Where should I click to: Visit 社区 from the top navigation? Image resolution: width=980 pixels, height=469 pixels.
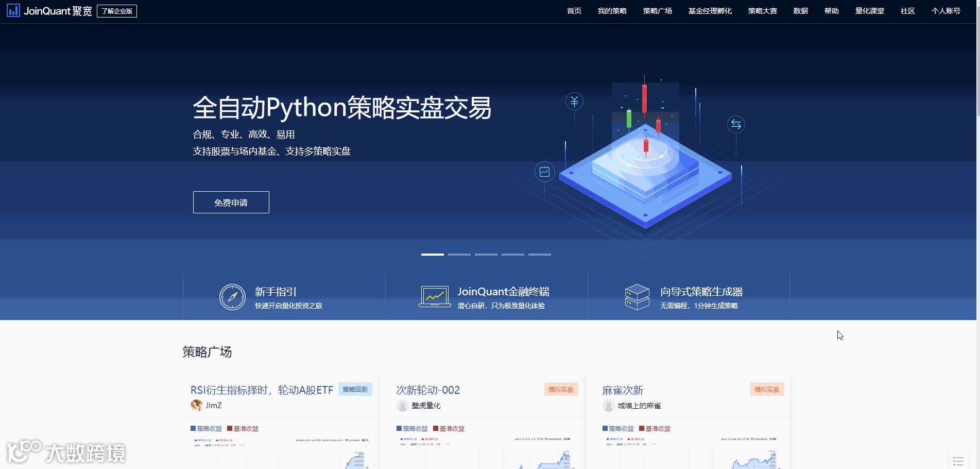tap(908, 11)
